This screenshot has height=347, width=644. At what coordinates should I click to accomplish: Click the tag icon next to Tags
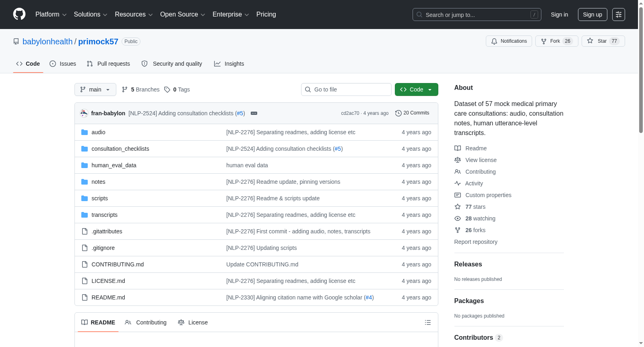pyautogui.click(x=167, y=89)
